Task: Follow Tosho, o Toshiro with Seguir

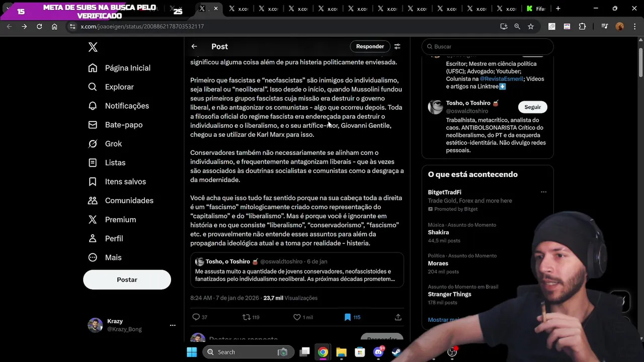Action: coord(532,107)
